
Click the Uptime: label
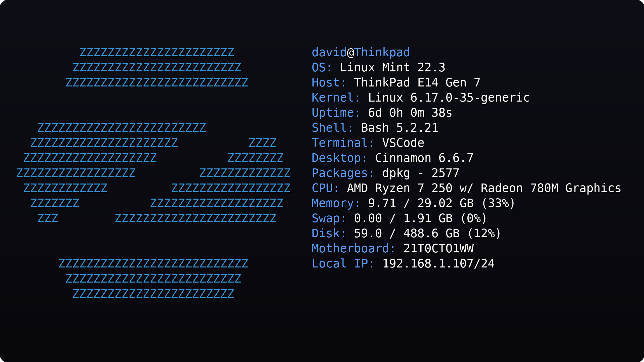point(336,113)
